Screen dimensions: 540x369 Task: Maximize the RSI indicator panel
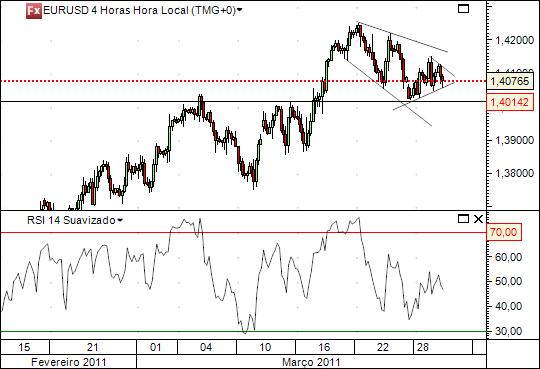[x=464, y=219]
